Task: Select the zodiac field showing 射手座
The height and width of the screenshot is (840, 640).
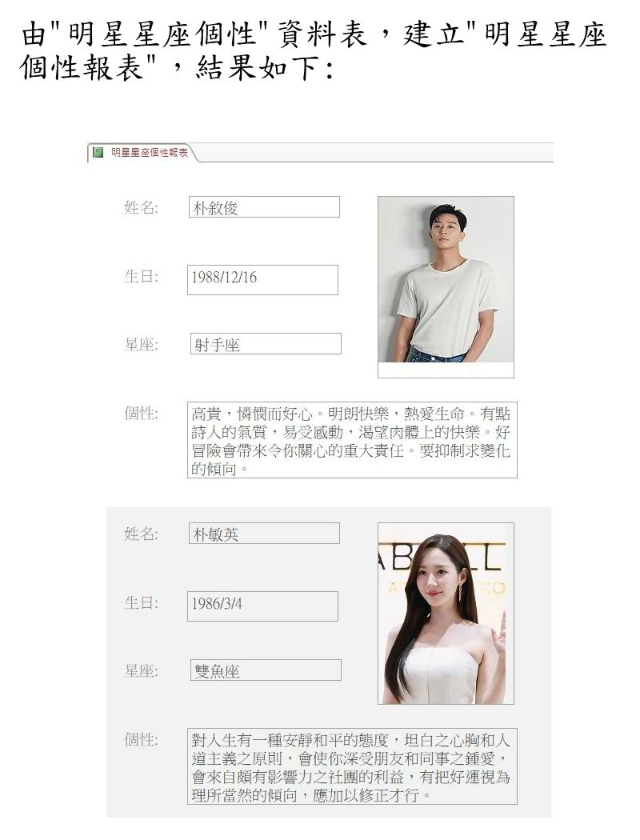Action: (266, 344)
